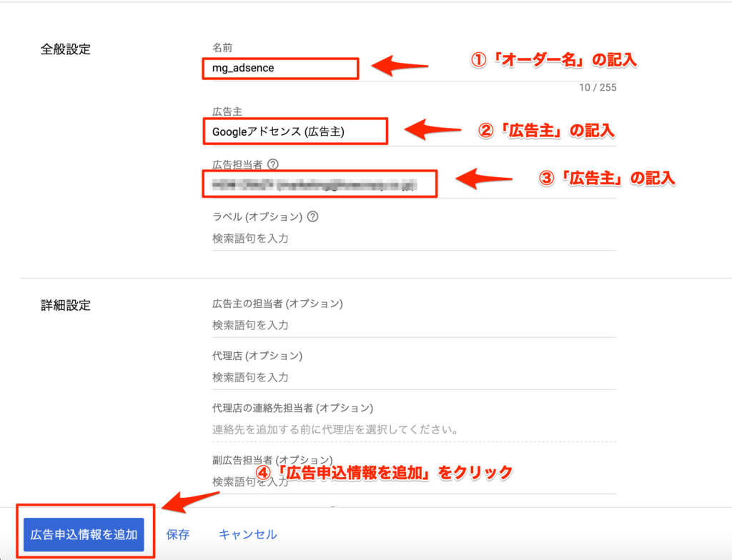Click the ラベル (オプション) label text
Viewport: 732px width, 560px height.
(257, 217)
